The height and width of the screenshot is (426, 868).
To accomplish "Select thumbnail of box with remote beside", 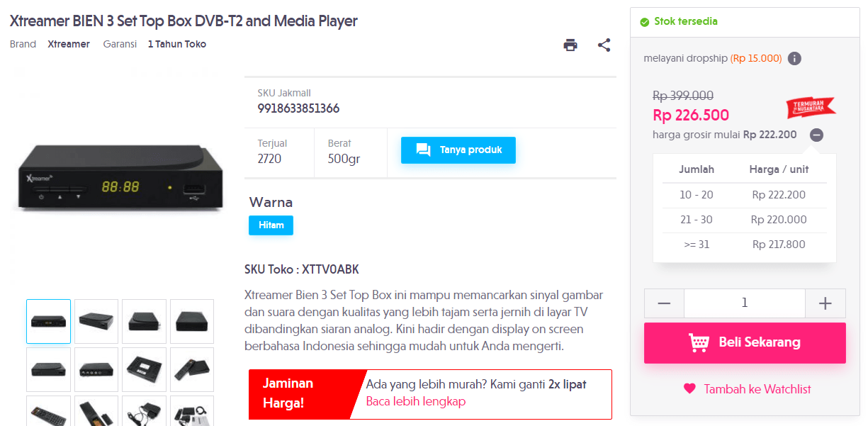I will click(191, 369).
